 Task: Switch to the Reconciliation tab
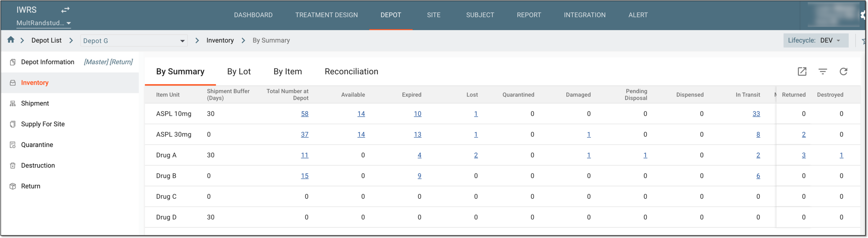351,71
